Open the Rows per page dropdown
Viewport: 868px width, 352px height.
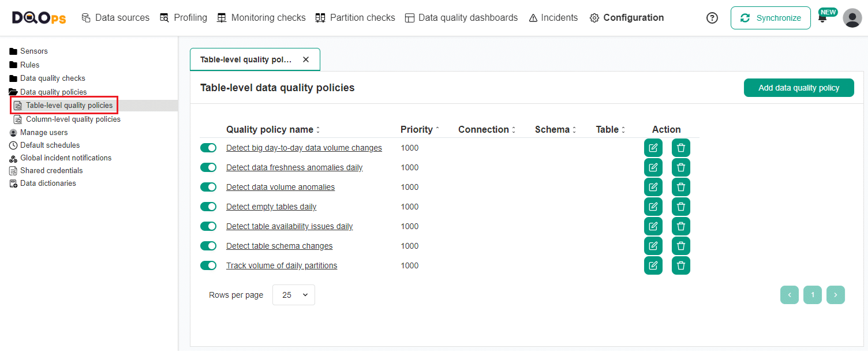[x=294, y=295]
